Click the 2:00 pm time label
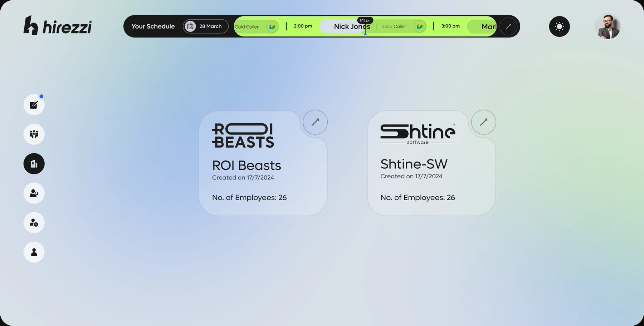Viewport: 644px width, 326px height. [303, 26]
